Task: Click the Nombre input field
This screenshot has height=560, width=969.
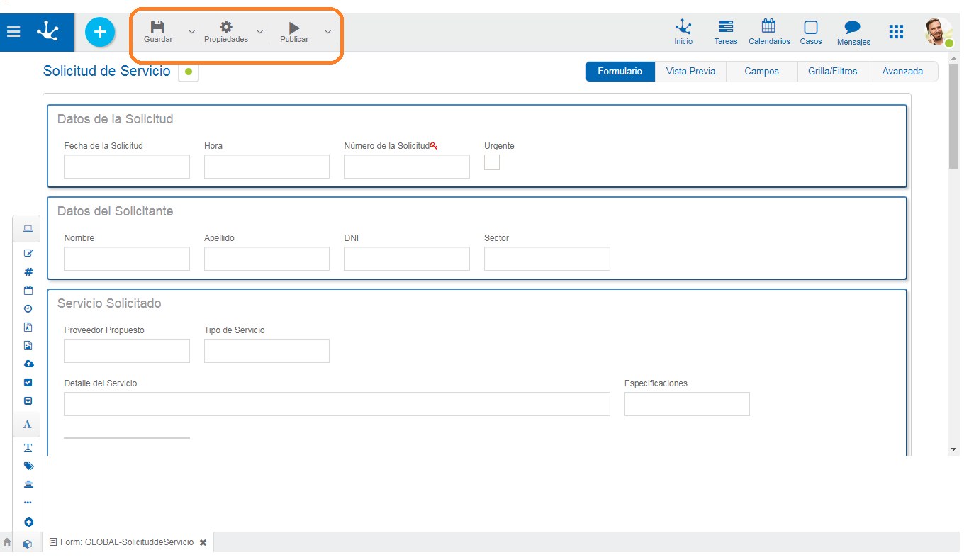Action: coord(127,259)
